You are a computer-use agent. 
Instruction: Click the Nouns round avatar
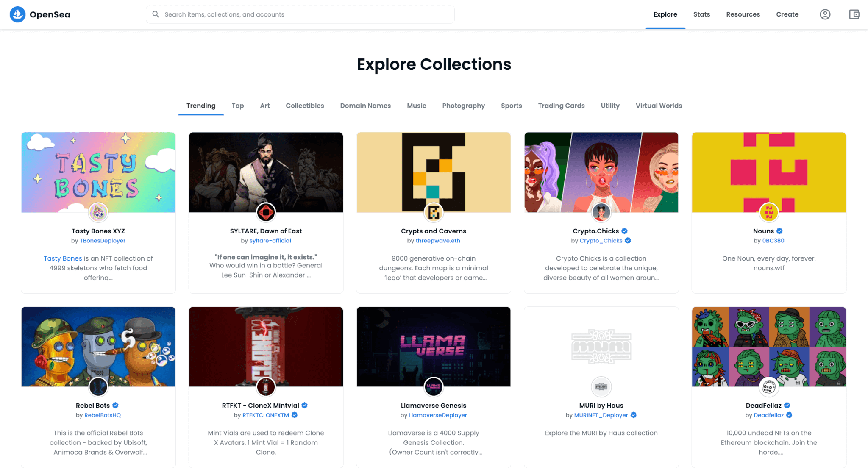[x=769, y=212]
